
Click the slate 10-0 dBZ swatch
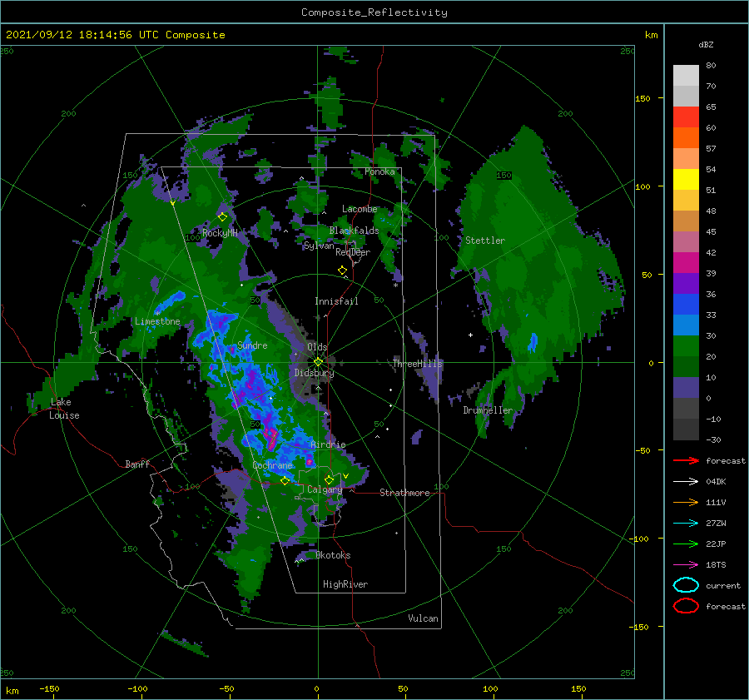click(x=686, y=388)
